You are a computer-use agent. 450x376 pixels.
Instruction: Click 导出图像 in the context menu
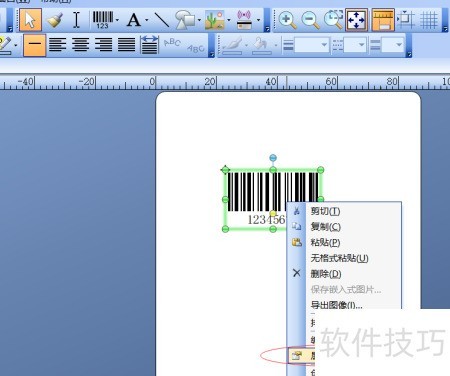pyautogui.click(x=336, y=305)
